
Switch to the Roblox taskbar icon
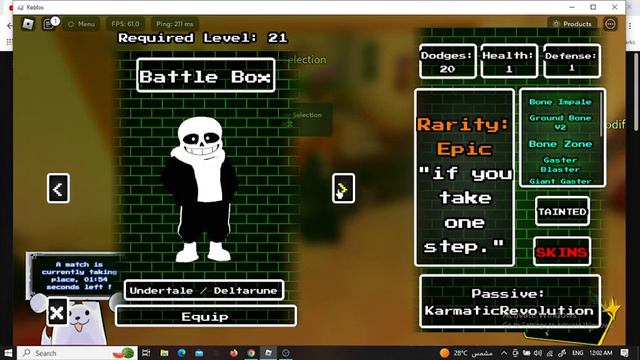pyautogui.click(x=268, y=353)
